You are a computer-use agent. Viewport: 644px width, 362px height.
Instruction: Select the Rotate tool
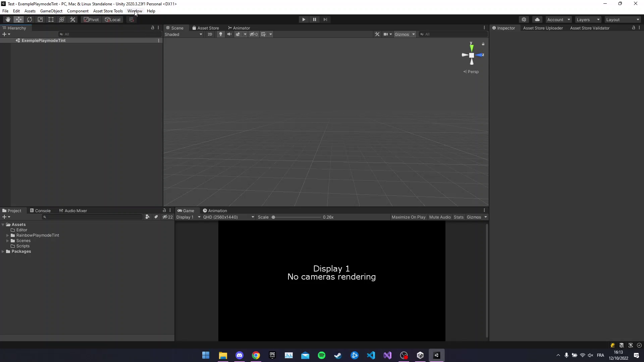tap(30, 19)
